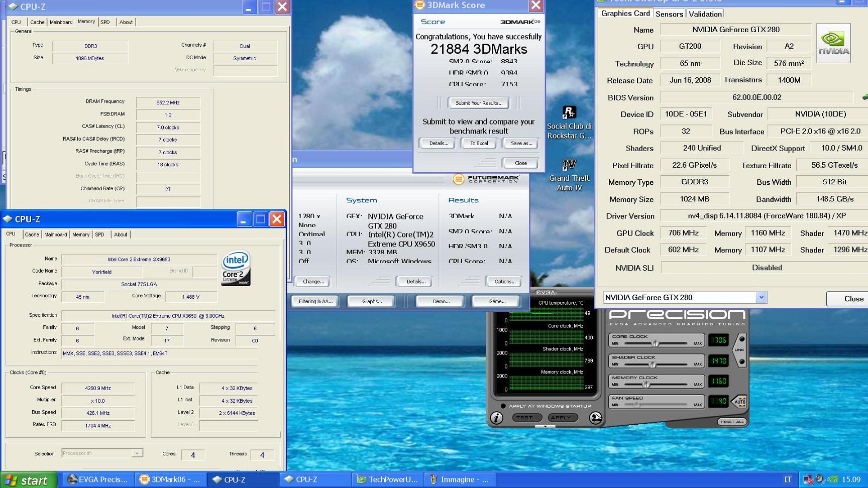This screenshot has height=488, width=868.
Task: Click the Processor Name field QX9650
Action: [139, 260]
